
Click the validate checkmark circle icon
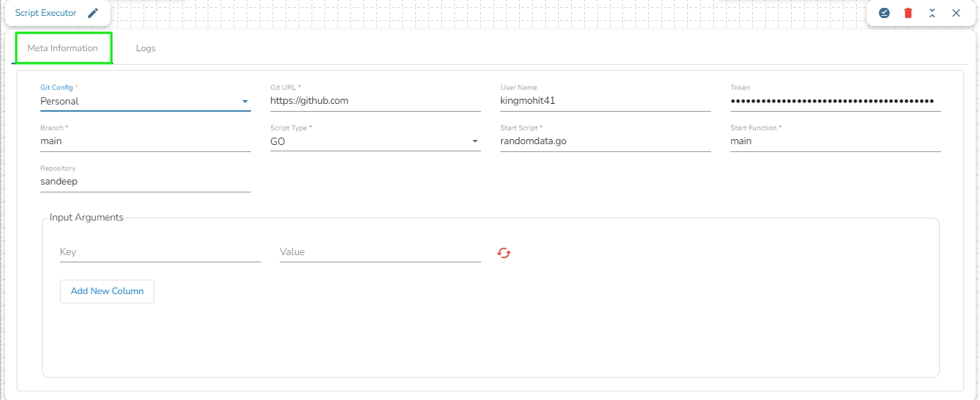884,13
